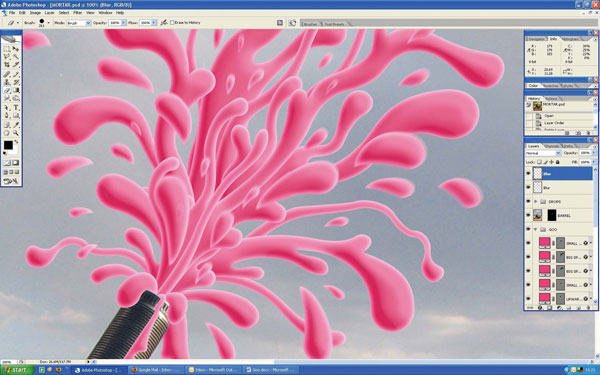Image resolution: width=600 pixels, height=375 pixels.
Task: Select the Dodge tool
Action: click(16, 98)
